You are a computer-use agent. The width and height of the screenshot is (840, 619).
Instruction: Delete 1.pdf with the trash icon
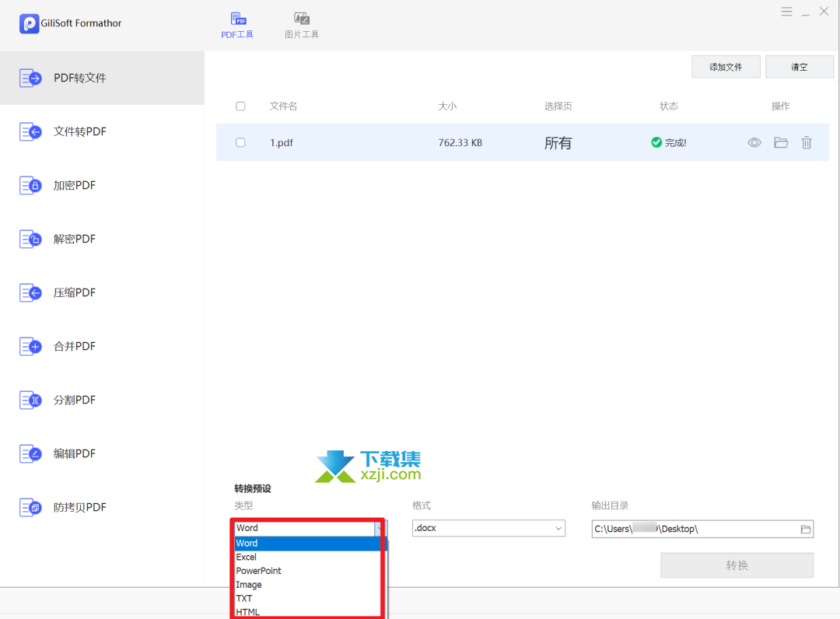click(x=807, y=142)
